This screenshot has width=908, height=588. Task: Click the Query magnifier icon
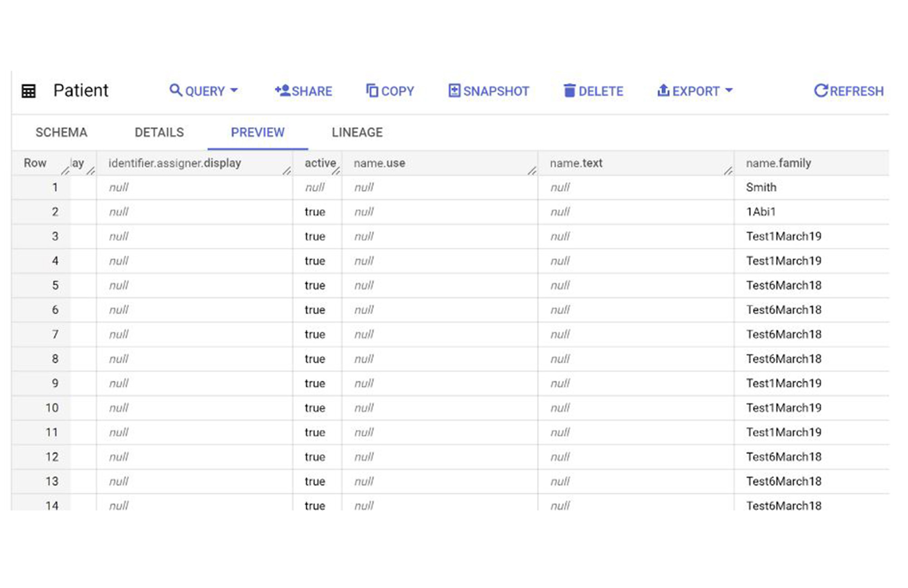click(x=175, y=90)
